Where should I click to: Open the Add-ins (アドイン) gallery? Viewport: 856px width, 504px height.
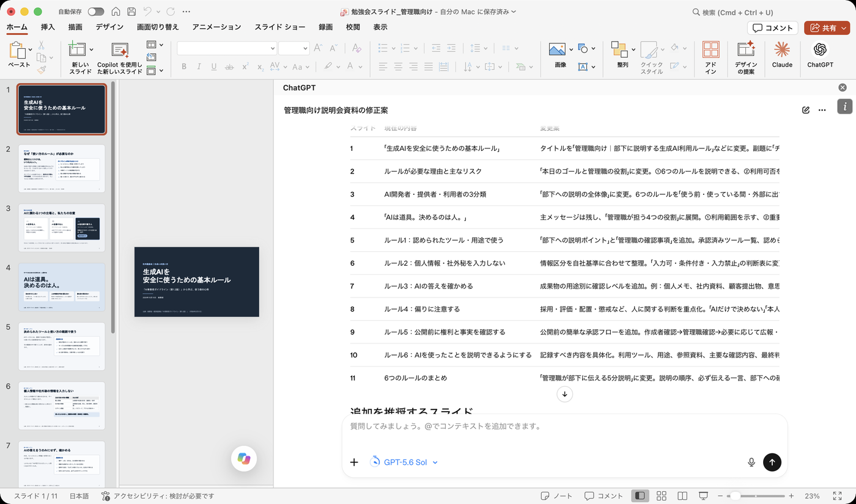pyautogui.click(x=710, y=58)
